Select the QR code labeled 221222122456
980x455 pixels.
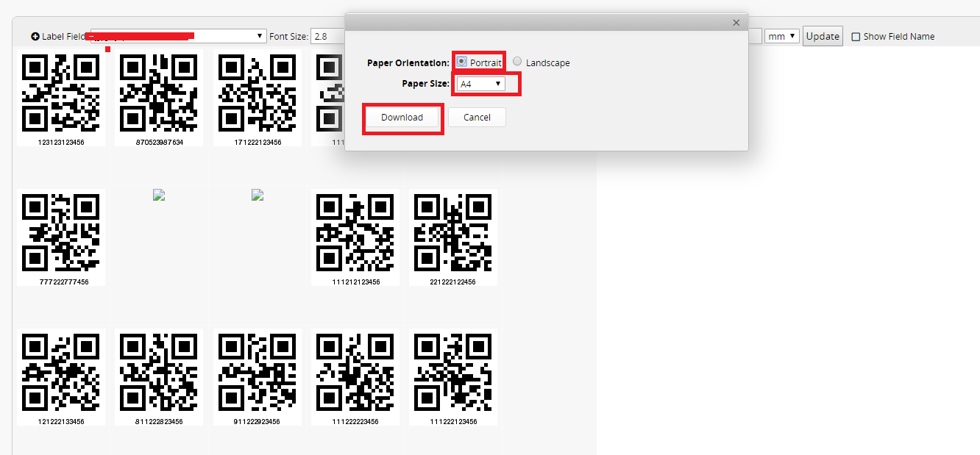coord(453,232)
